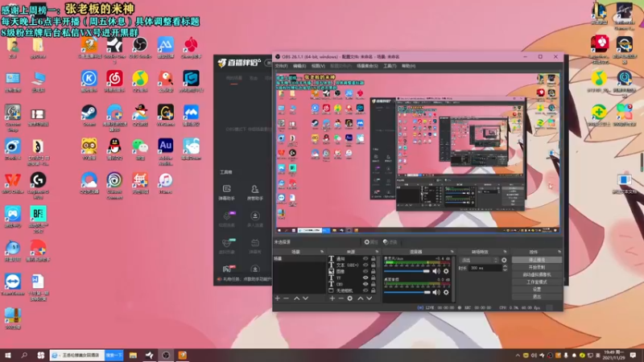The width and height of the screenshot is (644, 362).
Task: Toggle the lock on the TT source
Action: coord(374,278)
